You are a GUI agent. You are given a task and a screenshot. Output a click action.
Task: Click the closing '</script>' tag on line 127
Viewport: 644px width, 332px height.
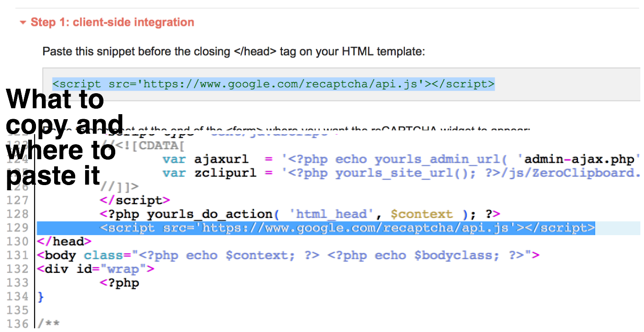[x=135, y=200]
